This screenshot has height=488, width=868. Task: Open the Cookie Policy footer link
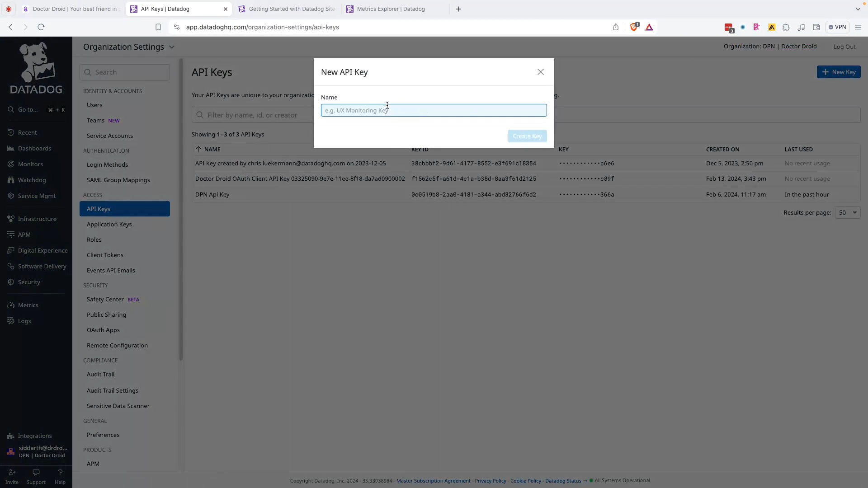[x=525, y=481]
